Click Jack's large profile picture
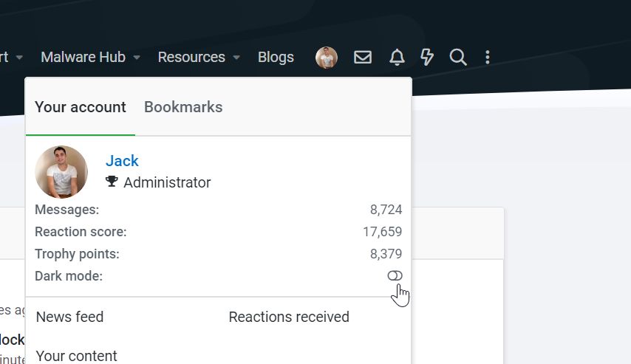Viewport: 631px width, 364px height. pos(61,172)
